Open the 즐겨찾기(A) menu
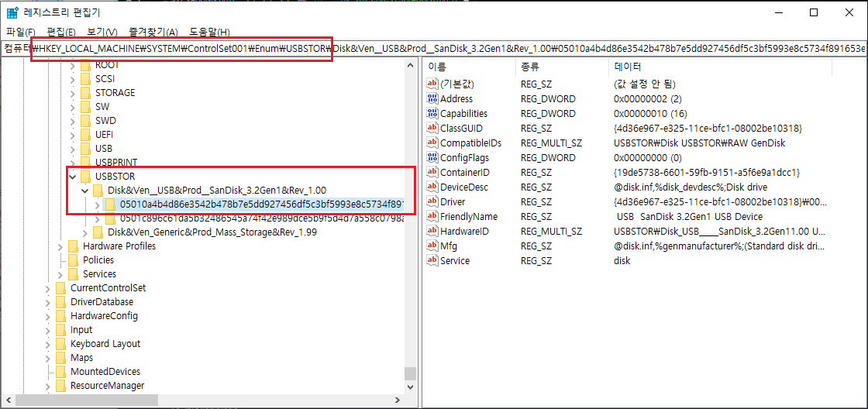The width and height of the screenshot is (868, 409). click(x=153, y=32)
